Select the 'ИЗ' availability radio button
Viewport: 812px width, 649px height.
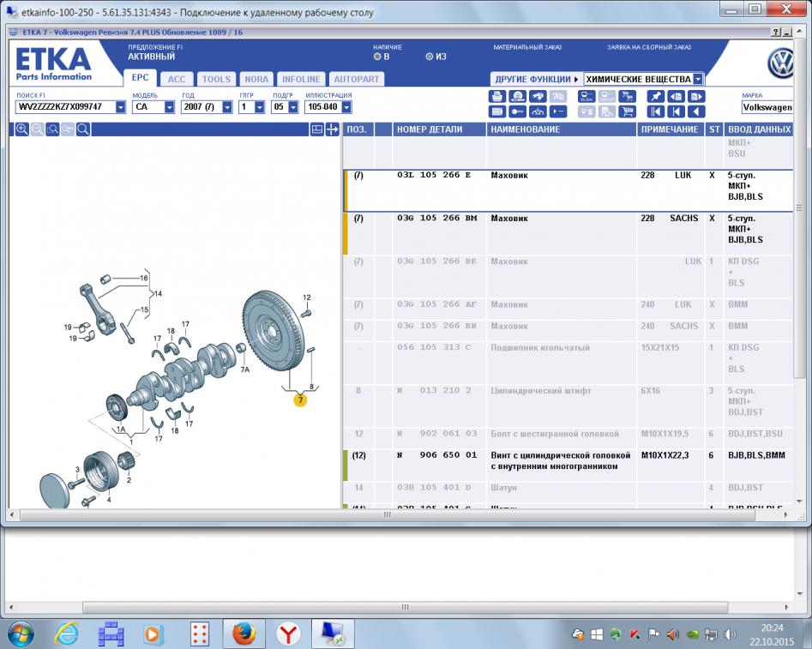[x=430, y=57]
